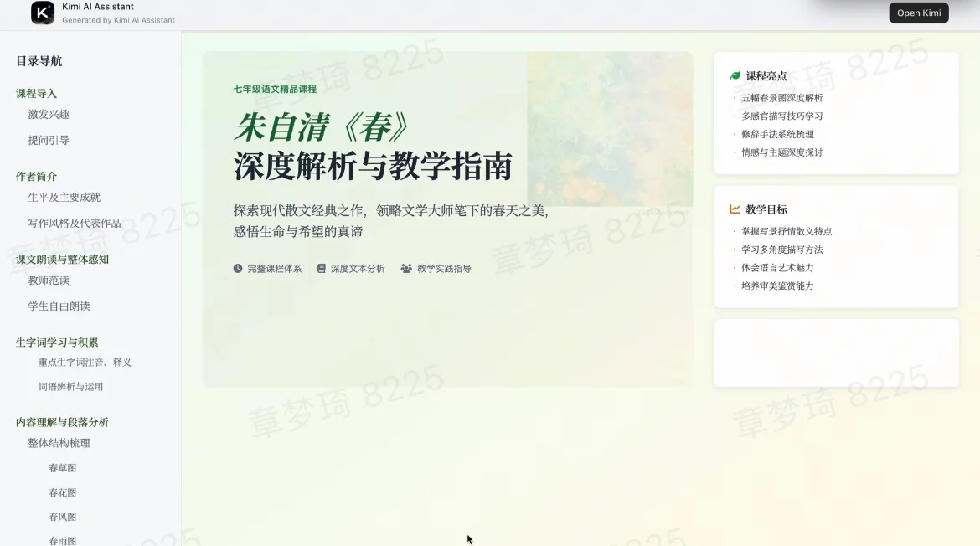Collapse the 生字词学习与积累 section
Viewport: 980px width, 546px height.
coord(56,342)
